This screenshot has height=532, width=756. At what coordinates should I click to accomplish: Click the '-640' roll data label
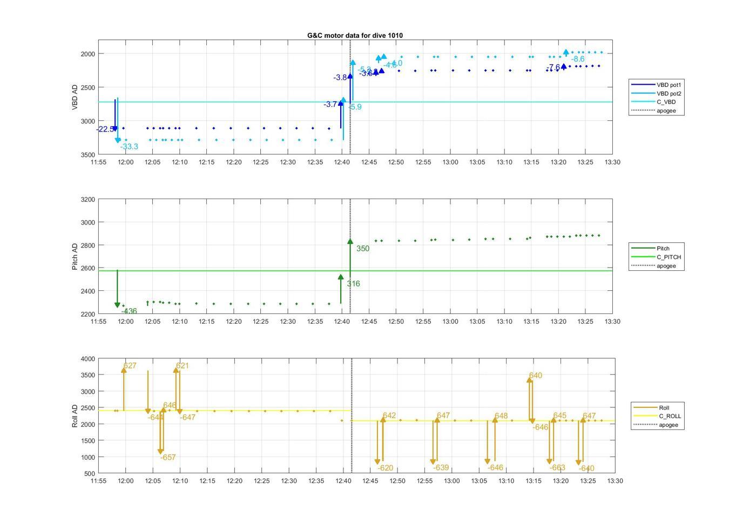click(586, 468)
